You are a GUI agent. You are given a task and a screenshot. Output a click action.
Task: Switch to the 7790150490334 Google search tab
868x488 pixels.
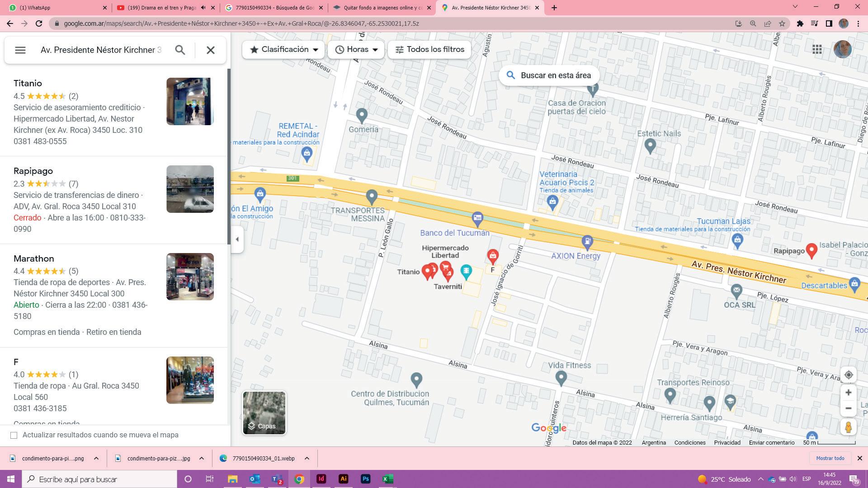click(x=274, y=8)
